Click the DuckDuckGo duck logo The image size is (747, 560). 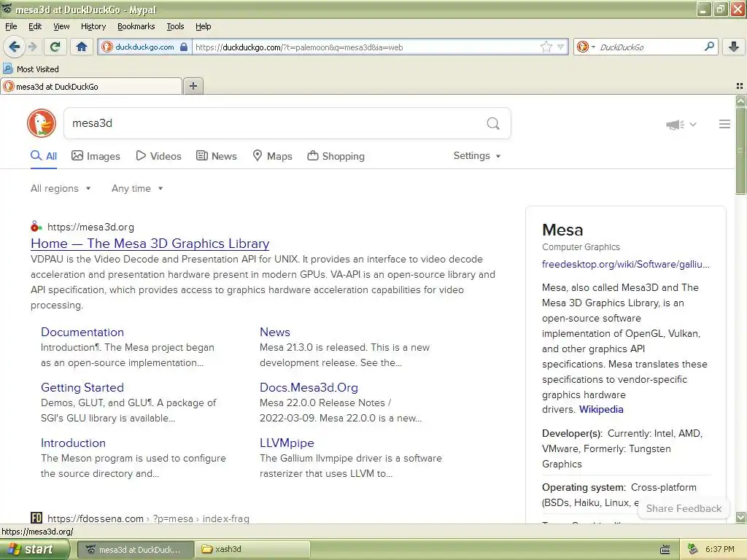[x=42, y=123]
